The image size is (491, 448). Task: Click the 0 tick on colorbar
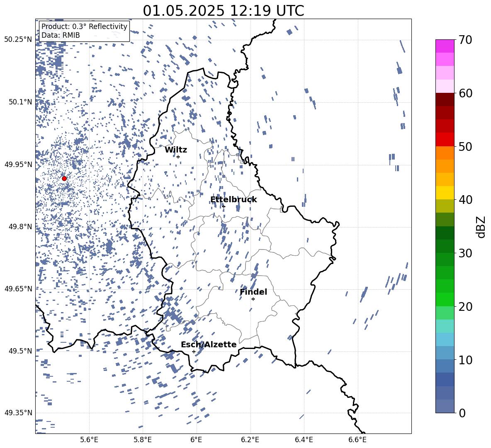tap(462, 413)
